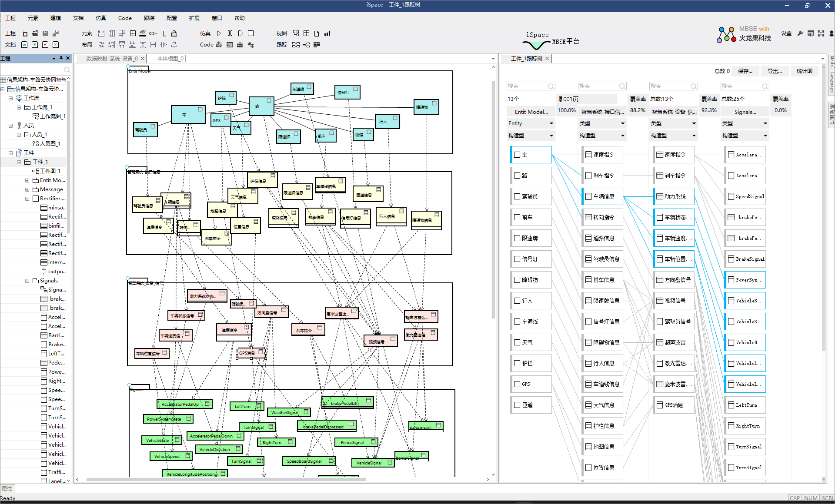Open the 仿真 menu

101,18
